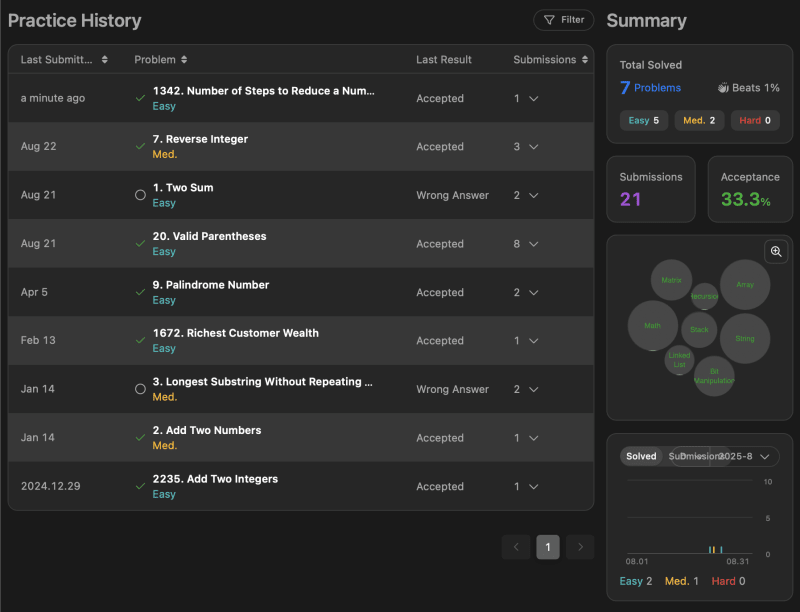Go to next page arrow

[580, 547]
